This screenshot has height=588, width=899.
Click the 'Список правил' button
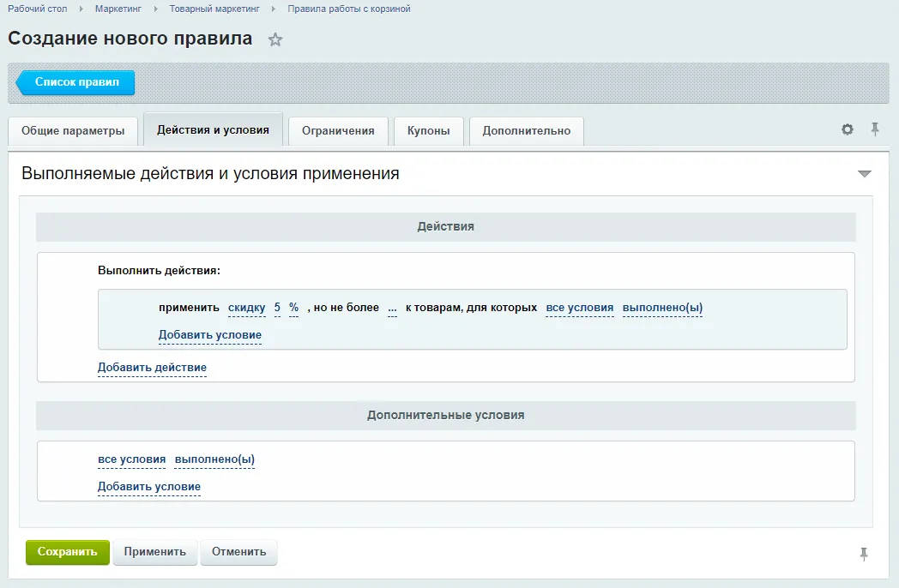(75, 82)
